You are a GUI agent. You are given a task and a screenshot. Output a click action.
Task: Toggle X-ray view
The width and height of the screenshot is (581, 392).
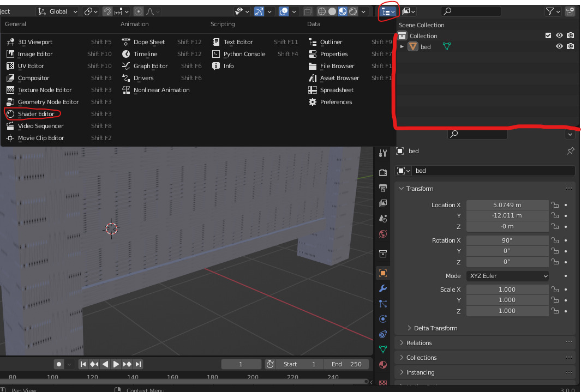(x=308, y=11)
